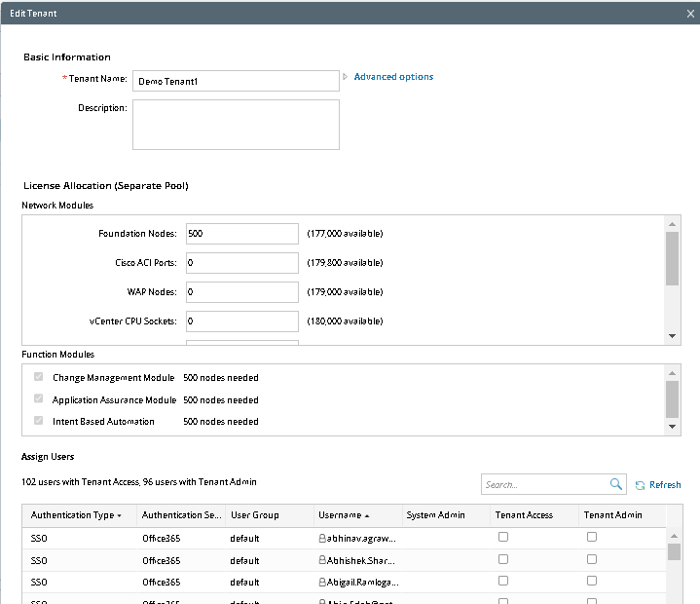Check Tenant Access for Abigail.Ramloga user
Image resolution: width=700 pixels, height=604 pixels.
[503, 582]
